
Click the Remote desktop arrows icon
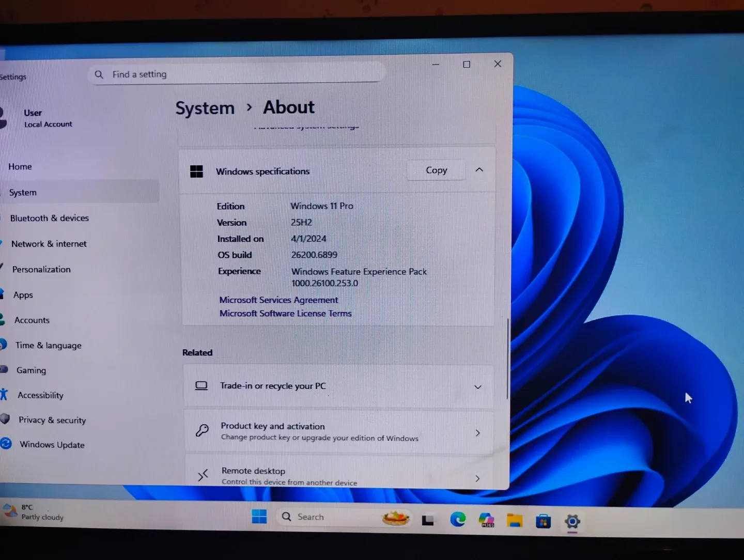(203, 475)
